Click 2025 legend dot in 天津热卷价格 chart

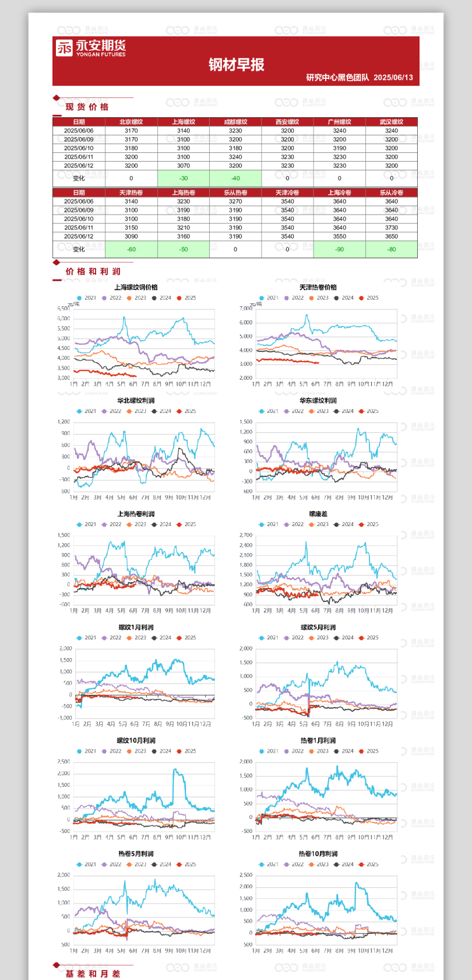pyautogui.click(x=361, y=298)
